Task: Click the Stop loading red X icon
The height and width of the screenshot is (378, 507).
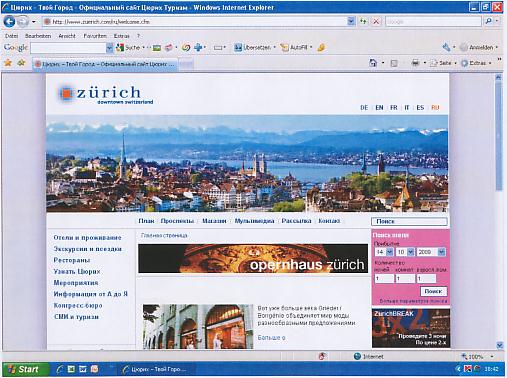Action: pyautogui.click(x=376, y=22)
